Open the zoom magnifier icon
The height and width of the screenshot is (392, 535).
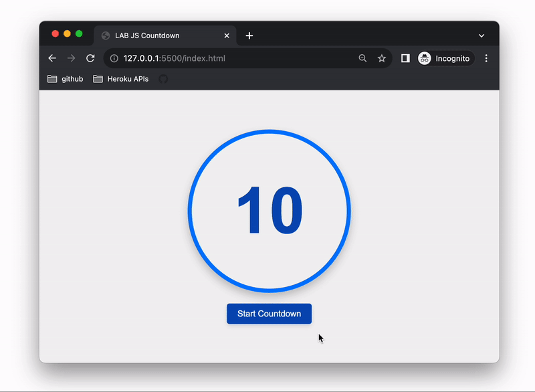[362, 59]
